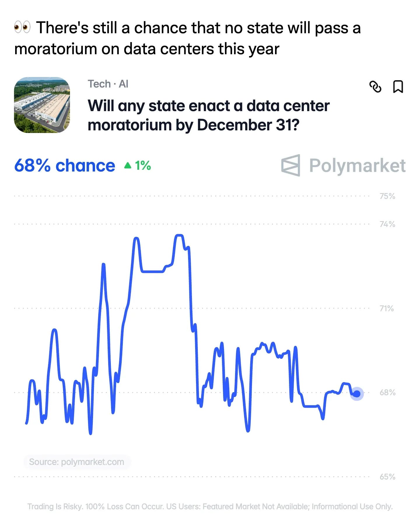Click the trading risk disclaimer text
The image size is (420, 525).
tap(210, 506)
